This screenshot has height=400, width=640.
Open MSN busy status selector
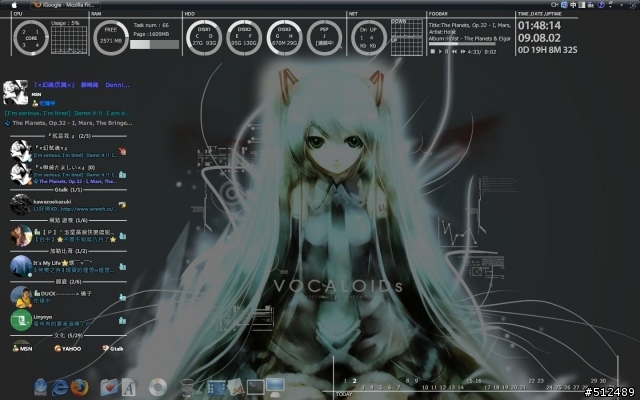click(44, 103)
